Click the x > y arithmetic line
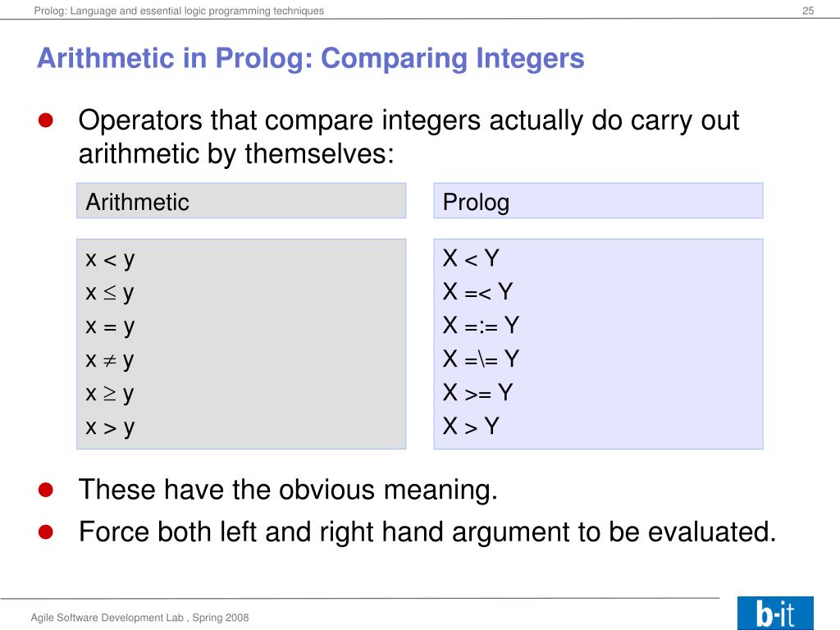The width and height of the screenshot is (840, 630). [110, 427]
